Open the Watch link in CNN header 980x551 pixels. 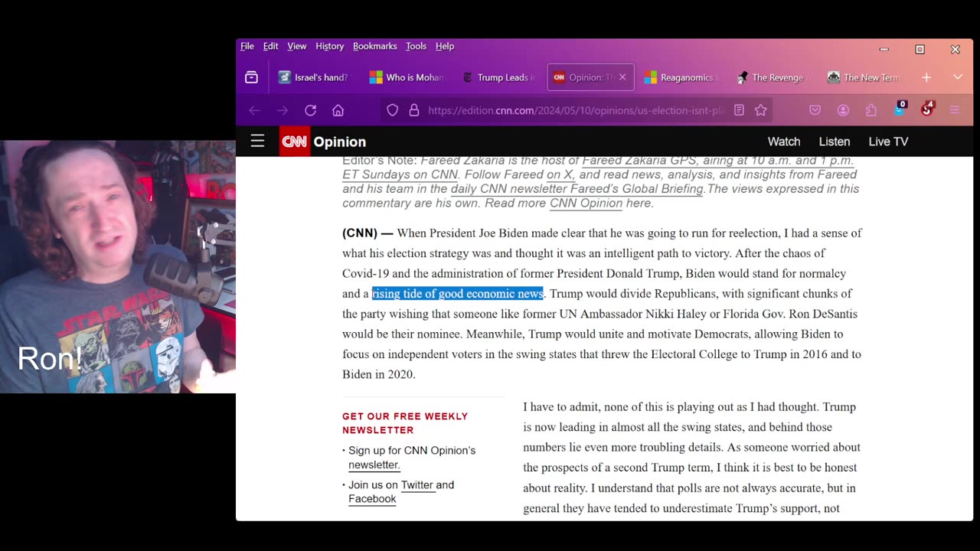784,142
